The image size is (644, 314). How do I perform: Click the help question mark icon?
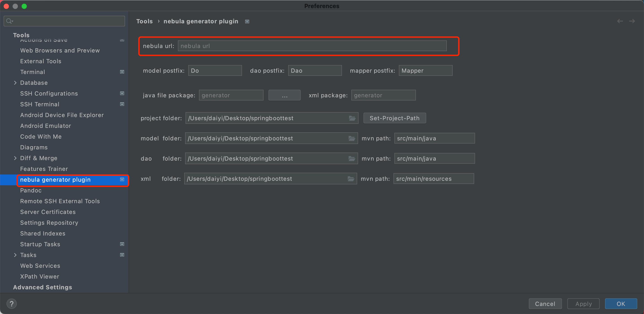point(11,303)
